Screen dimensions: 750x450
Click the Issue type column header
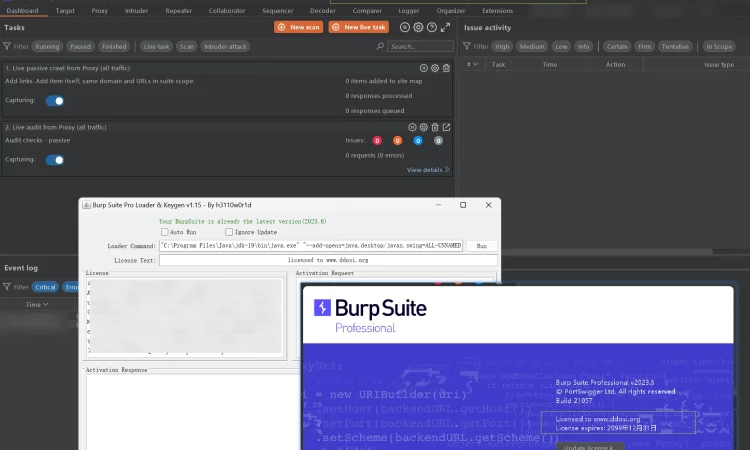click(x=719, y=65)
